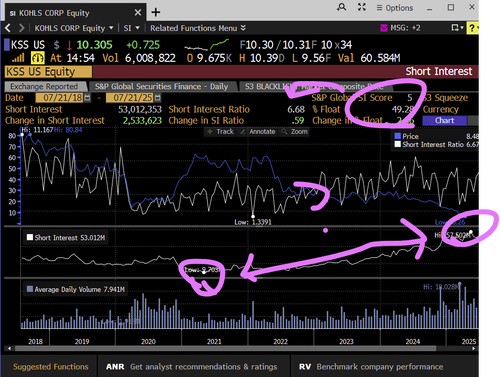Close the KOHLS CORP Equity tab
500x377 pixels.
pos(138,13)
